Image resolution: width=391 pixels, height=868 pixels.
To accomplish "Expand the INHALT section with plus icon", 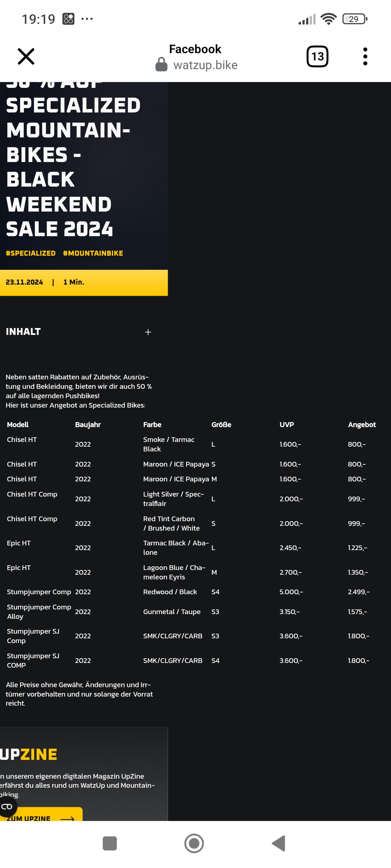I will pos(148,332).
